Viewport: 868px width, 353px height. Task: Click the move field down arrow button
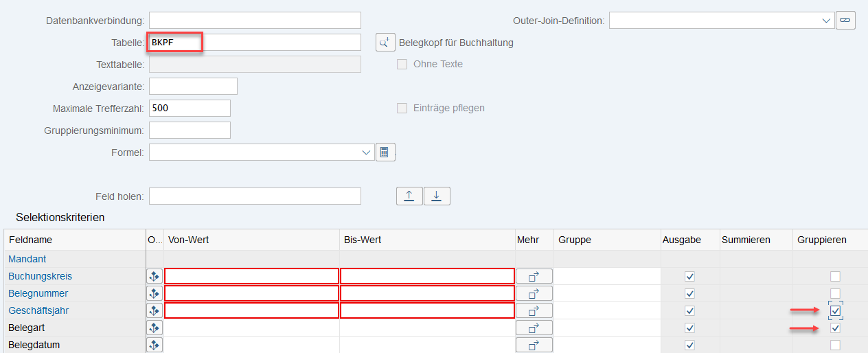click(437, 196)
